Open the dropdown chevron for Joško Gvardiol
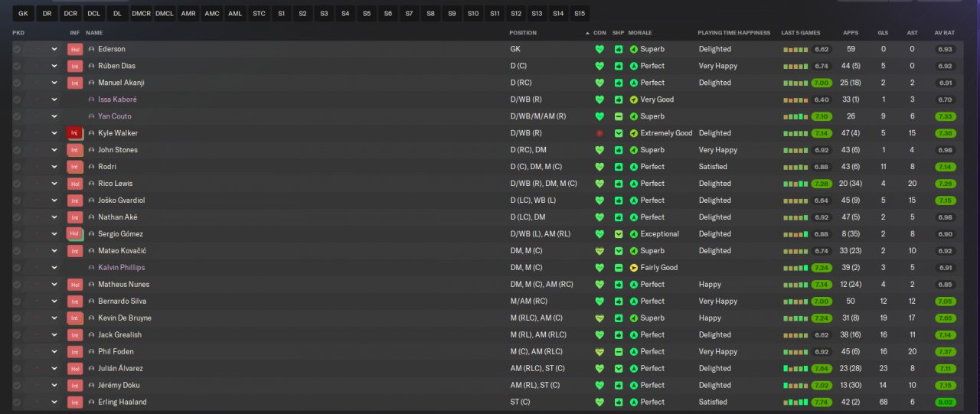 coord(54,200)
